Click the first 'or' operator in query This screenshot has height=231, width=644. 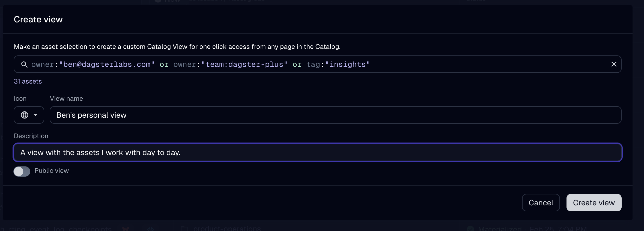(x=164, y=64)
